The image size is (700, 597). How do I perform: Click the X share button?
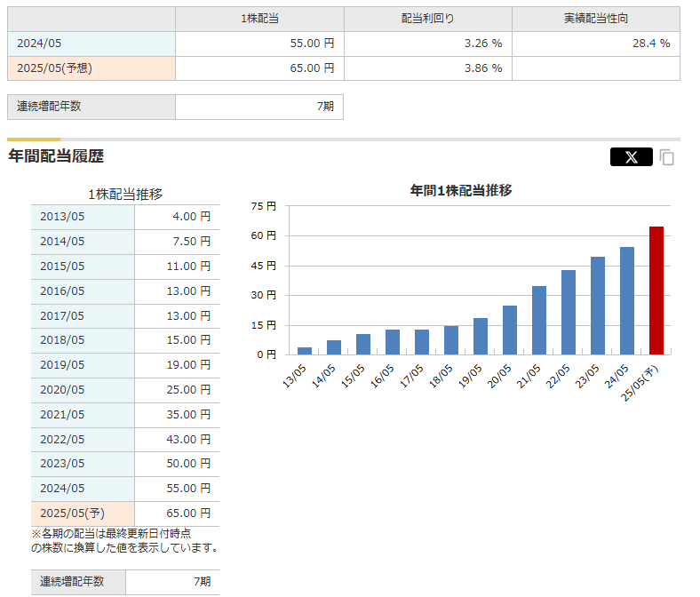(x=631, y=157)
